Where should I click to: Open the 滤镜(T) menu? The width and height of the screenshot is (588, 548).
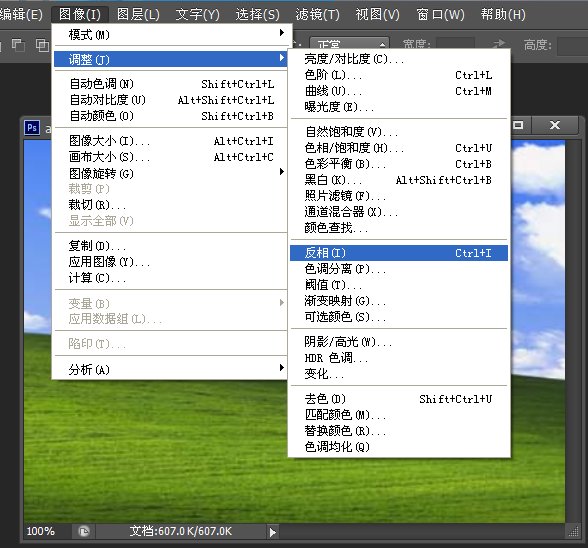[317, 14]
